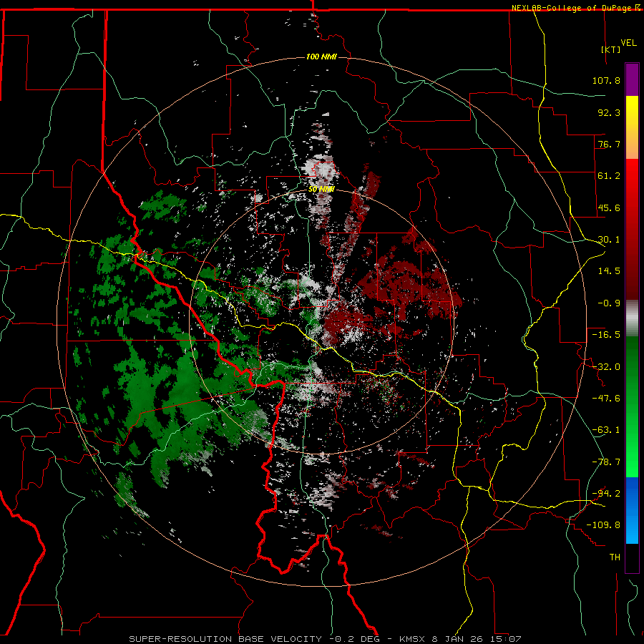The width and height of the screenshot is (644, 644).
Task: Select the 14.5 value on velocity scale
Action: tap(609, 271)
